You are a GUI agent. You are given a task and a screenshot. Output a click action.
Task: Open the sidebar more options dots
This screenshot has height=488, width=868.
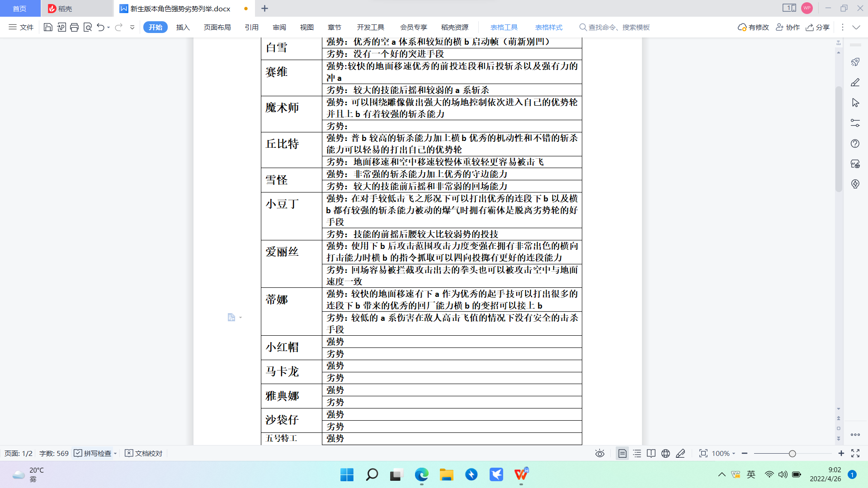(855, 435)
